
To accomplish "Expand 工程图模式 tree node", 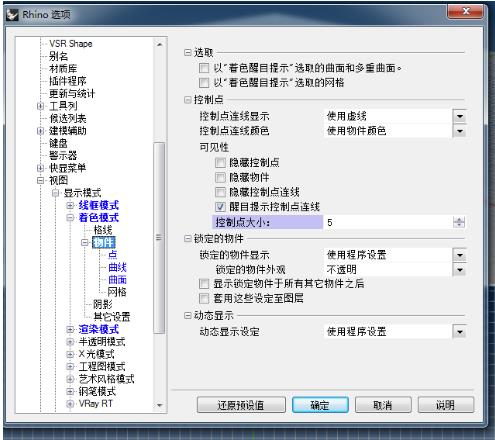I will tap(70, 367).
